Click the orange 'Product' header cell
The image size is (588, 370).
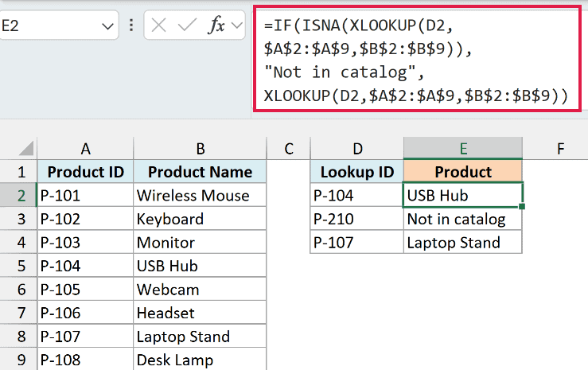click(x=463, y=172)
